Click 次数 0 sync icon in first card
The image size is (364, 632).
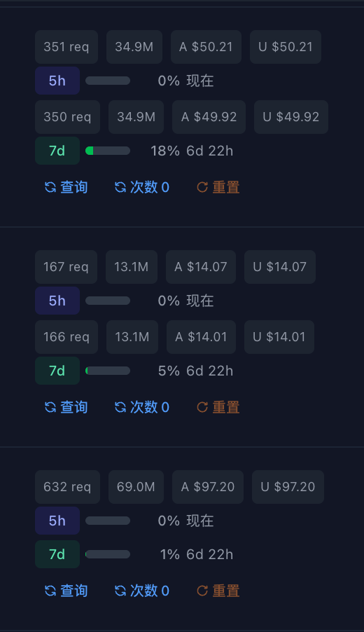(120, 187)
